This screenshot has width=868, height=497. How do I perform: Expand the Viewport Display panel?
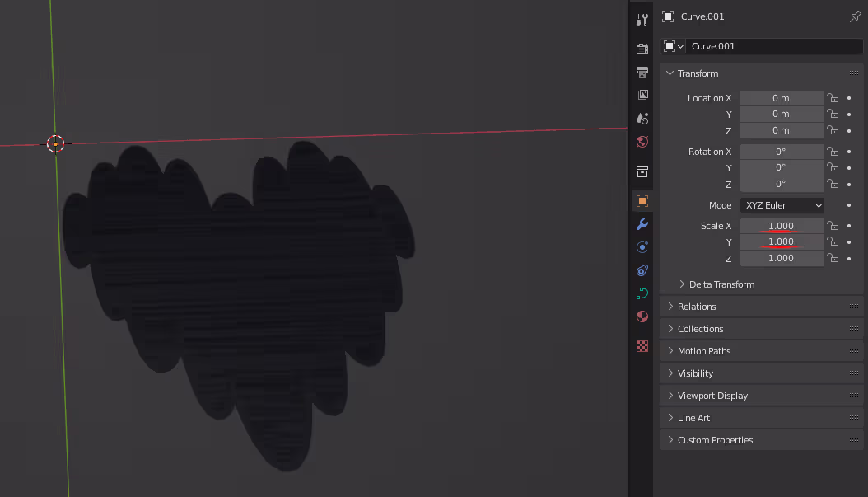712,396
